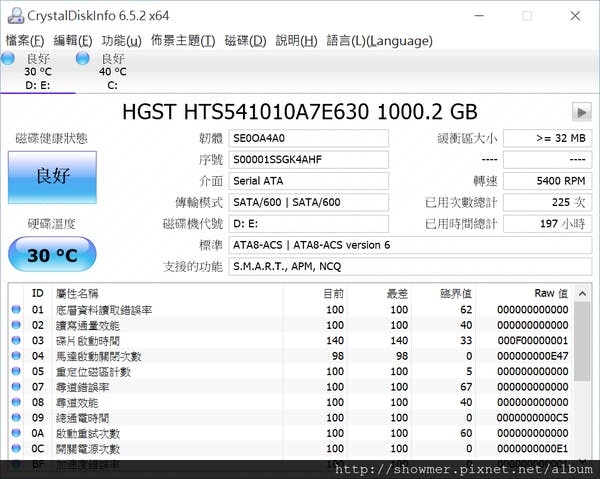This screenshot has width=600, height=479.
Task: Click the status orb of attribute 01
Action: (16, 309)
